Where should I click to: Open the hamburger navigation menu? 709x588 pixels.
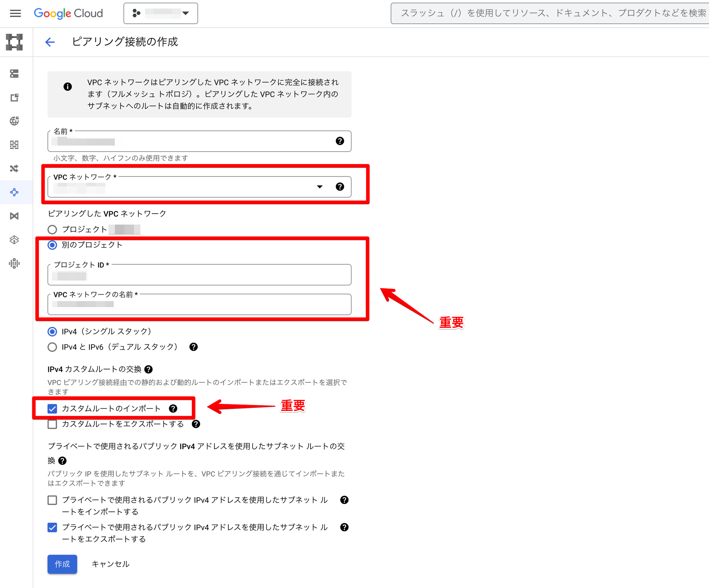[15, 13]
